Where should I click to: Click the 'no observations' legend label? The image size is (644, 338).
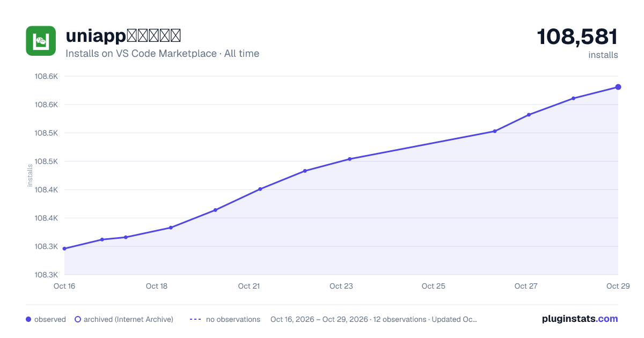click(233, 319)
